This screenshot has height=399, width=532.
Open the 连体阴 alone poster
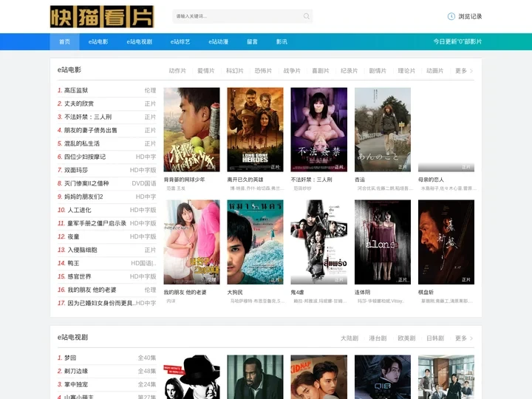coord(383,242)
